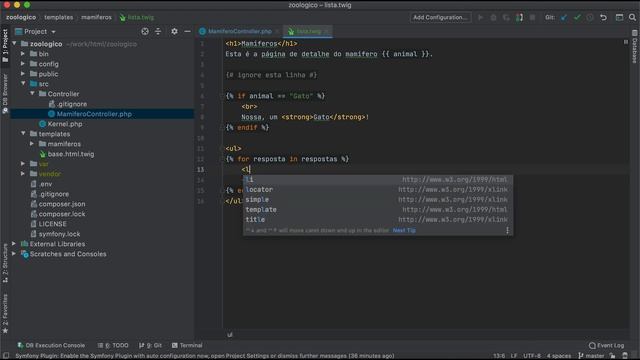The height and width of the screenshot is (360, 640).
Task: Click the templates breadcrumb in navigation bar
Action: click(58, 18)
